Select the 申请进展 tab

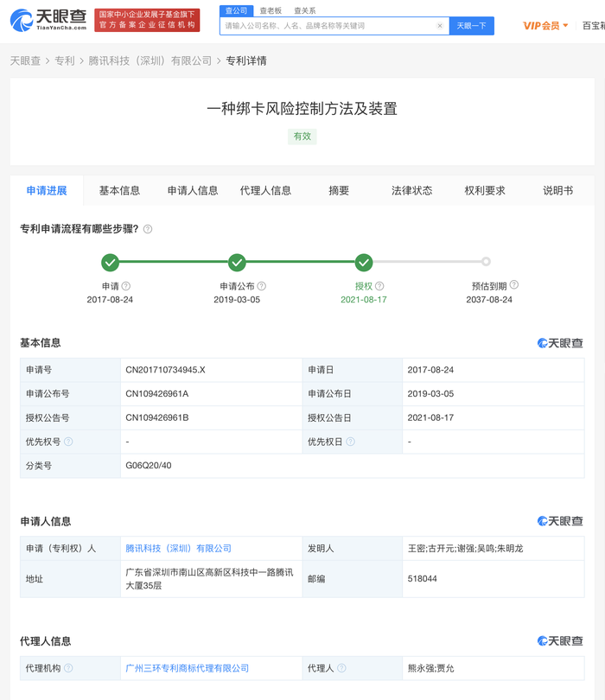point(47,191)
